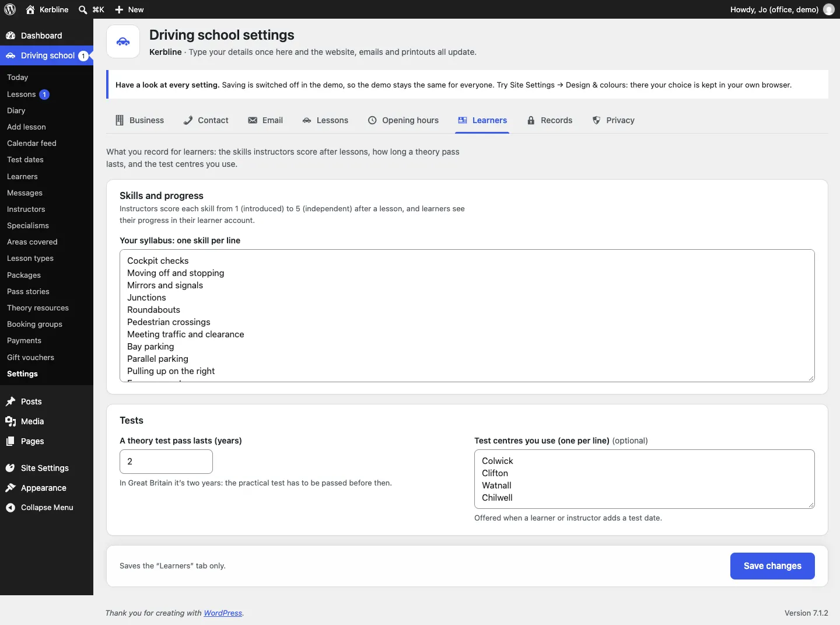Click 'Version 7.1.2' footer text
840x625 pixels.
click(x=806, y=613)
